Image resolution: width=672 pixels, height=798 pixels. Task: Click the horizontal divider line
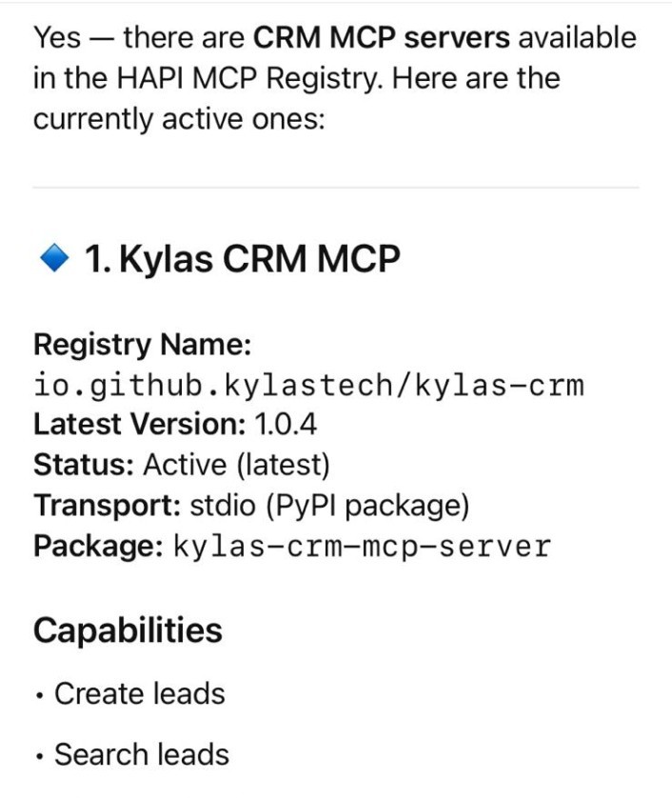pyautogui.click(x=336, y=188)
